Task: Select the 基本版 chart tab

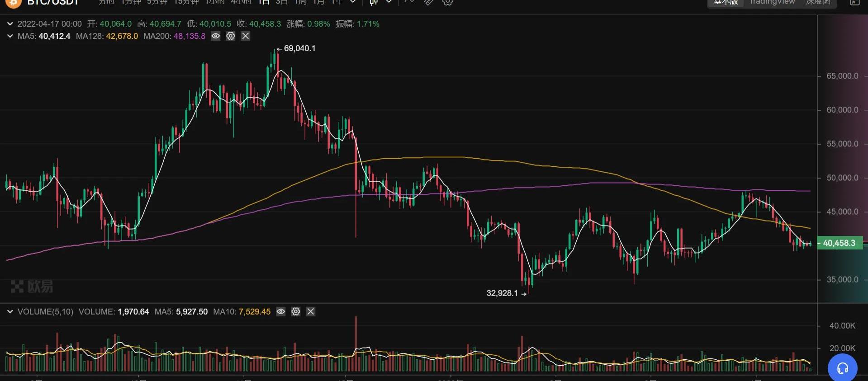Action: [x=726, y=2]
